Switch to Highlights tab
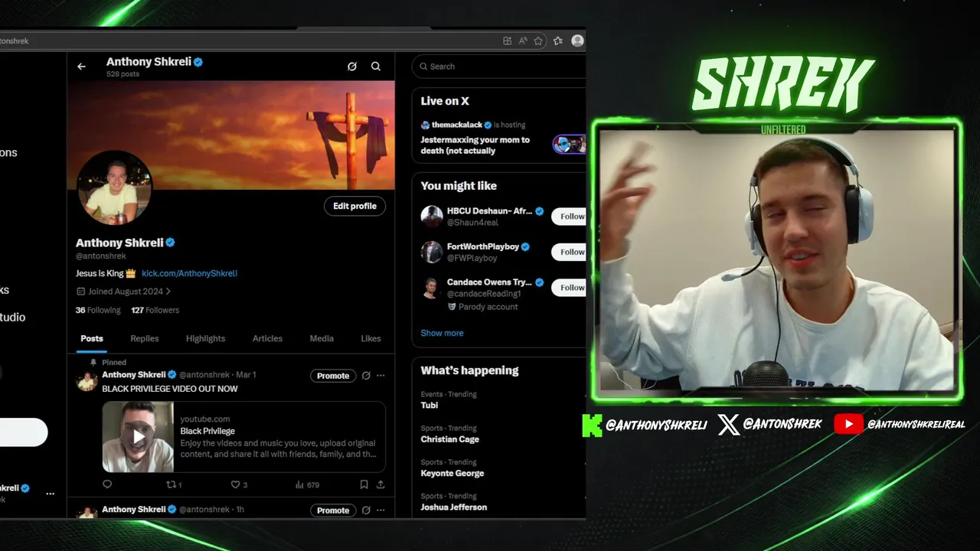980x551 pixels. (x=205, y=338)
